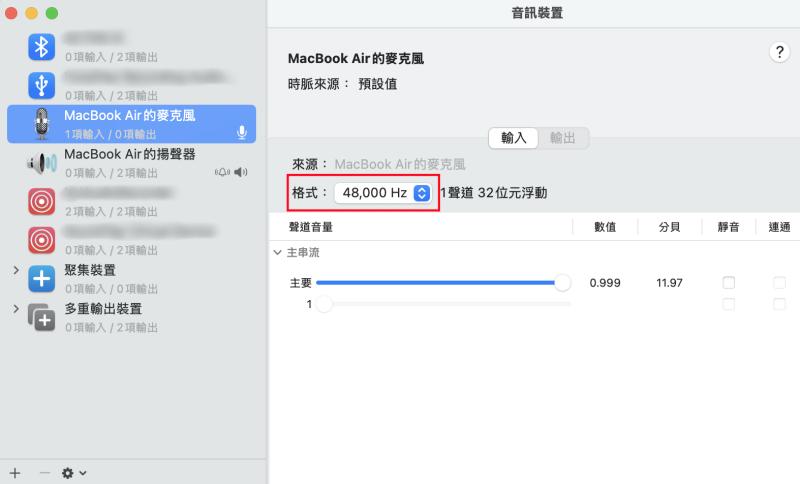The width and height of the screenshot is (800, 484).
Task: Click the default input microphone indicator icon
Action: [x=242, y=133]
